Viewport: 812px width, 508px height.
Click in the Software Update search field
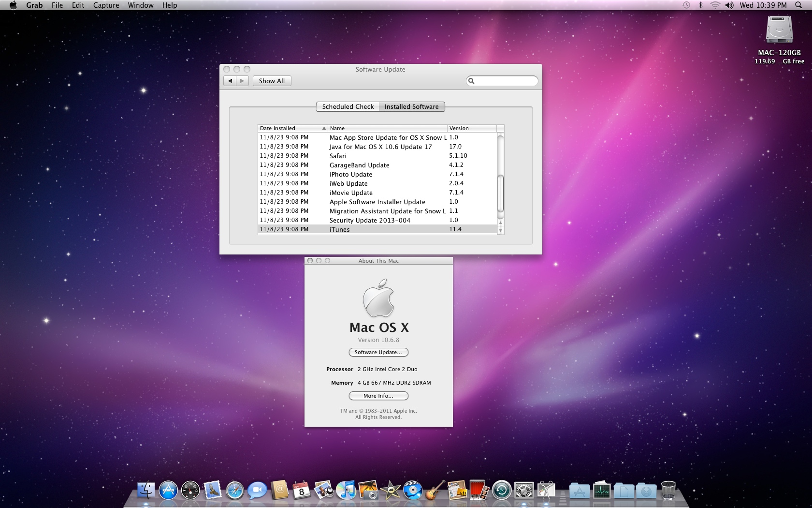tap(502, 81)
